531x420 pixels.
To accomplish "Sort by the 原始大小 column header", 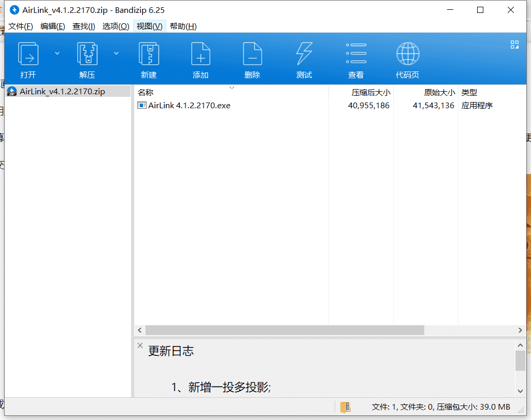I will (426, 92).
